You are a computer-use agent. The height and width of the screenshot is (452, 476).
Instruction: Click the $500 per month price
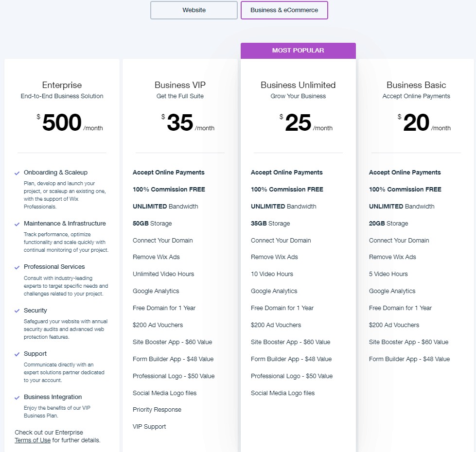coord(70,122)
